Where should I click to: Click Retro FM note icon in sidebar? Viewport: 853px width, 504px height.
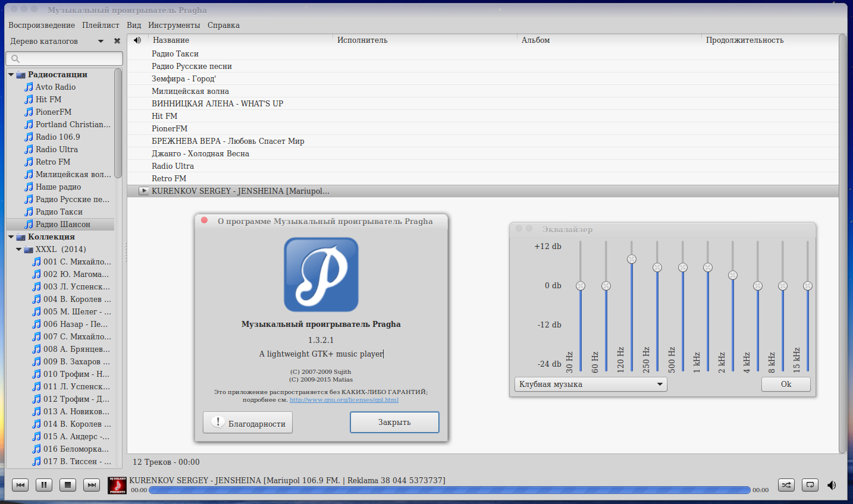(x=29, y=162)
